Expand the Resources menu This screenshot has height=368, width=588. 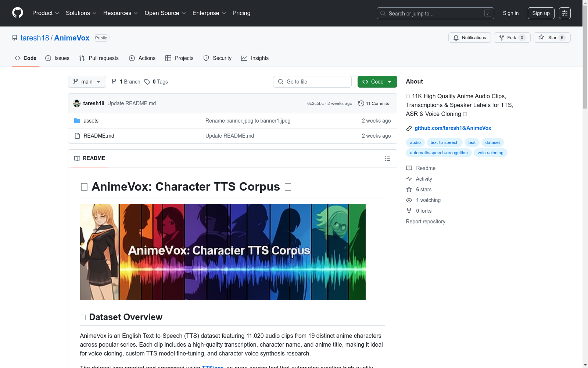[121, 13]
